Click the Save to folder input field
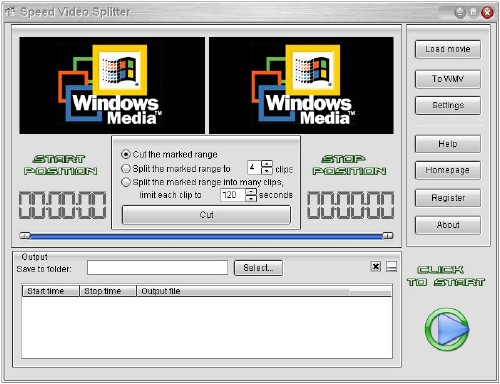Screen dimensions: 500x384 (x=157, y=268)
